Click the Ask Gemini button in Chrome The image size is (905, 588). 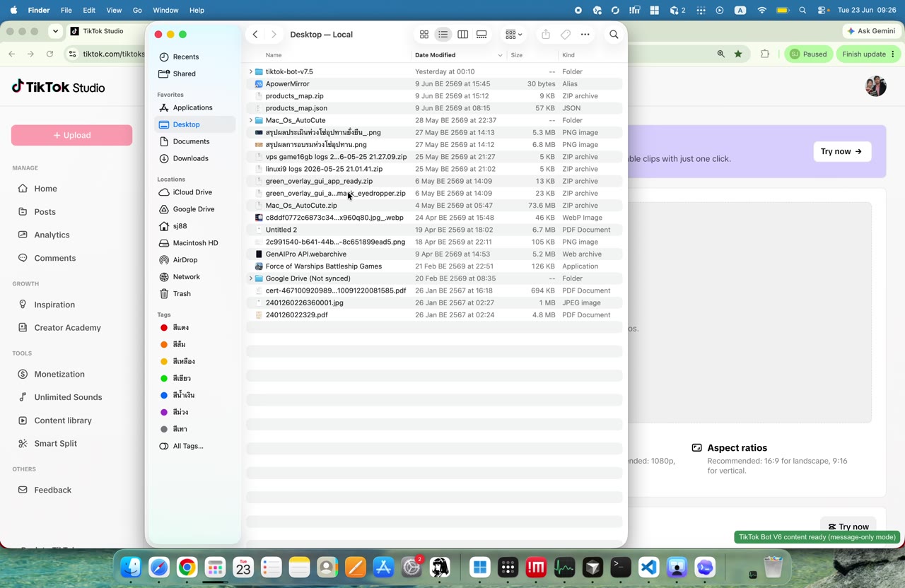point(870,31)
